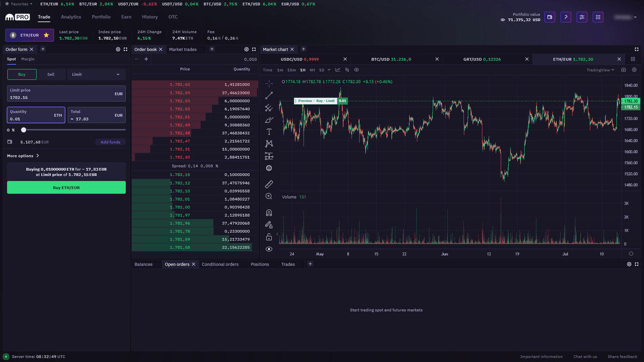
Task: Select BTC/USD chart tab
Action: [391, 59]
